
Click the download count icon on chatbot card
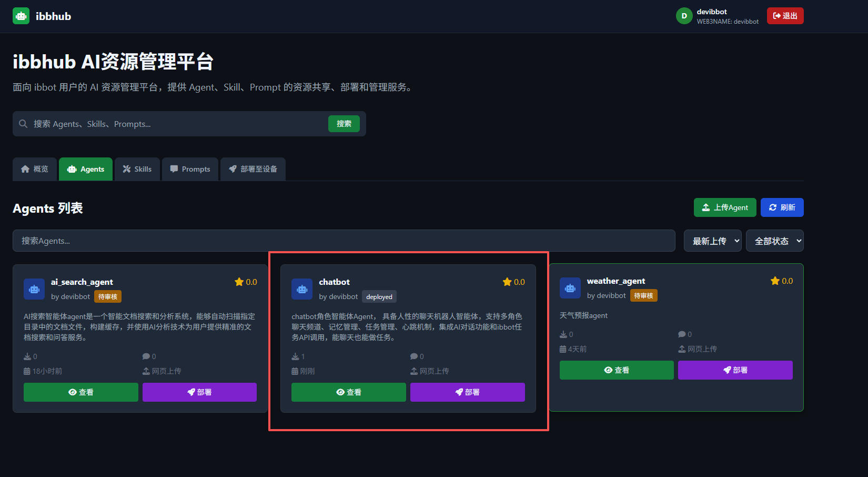tap(294, 356)
